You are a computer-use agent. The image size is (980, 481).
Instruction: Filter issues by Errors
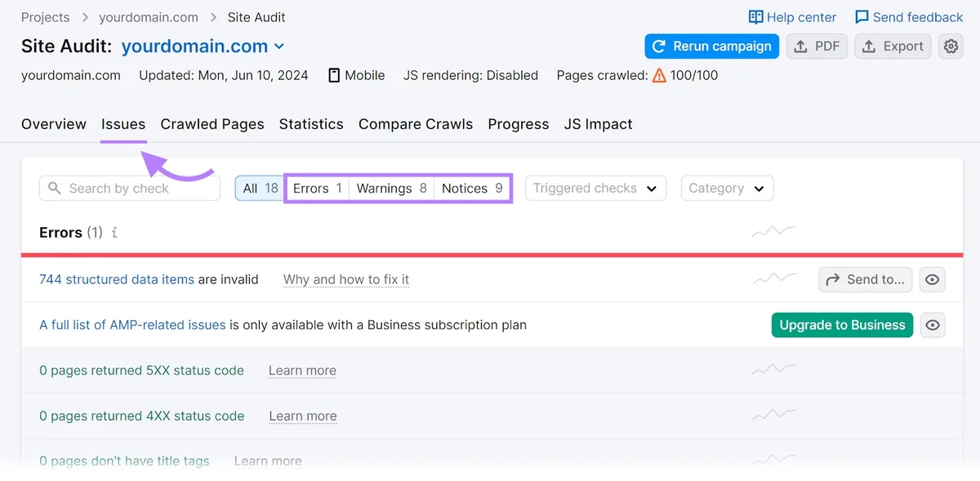click(318, 188)
